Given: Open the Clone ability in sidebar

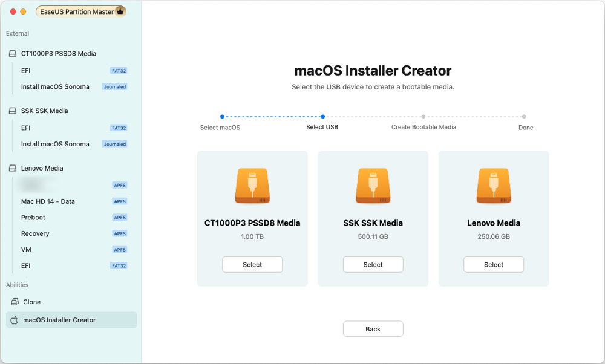Looking at the screenshot, I should coord(33,301).
